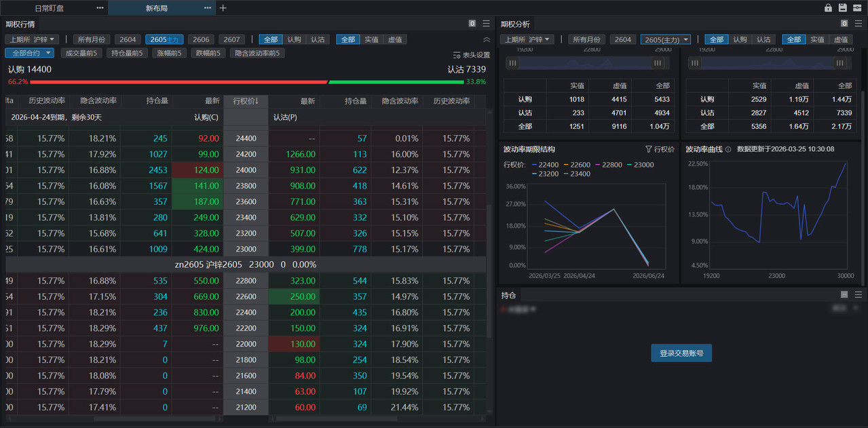Open the 日常盯盘 tab's three-dot menu
Viewport: 868px width, 428px height.
point(100,8)
